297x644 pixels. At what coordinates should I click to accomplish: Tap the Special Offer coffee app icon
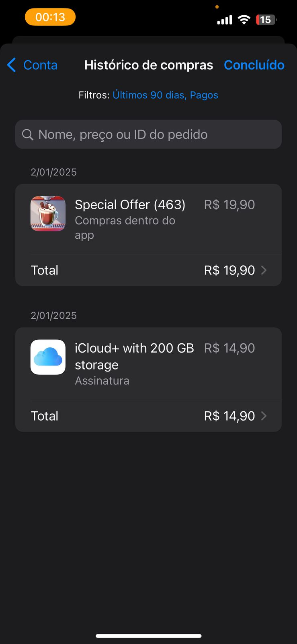point(48,213)
